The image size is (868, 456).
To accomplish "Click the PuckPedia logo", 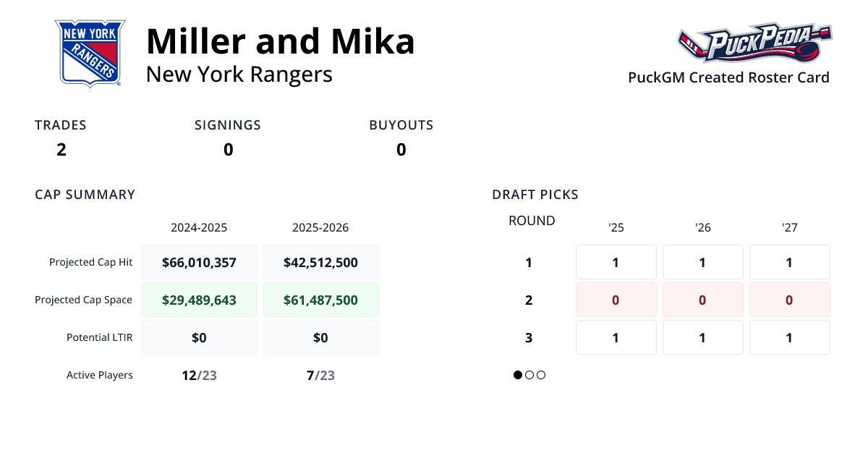I will 754,43.
